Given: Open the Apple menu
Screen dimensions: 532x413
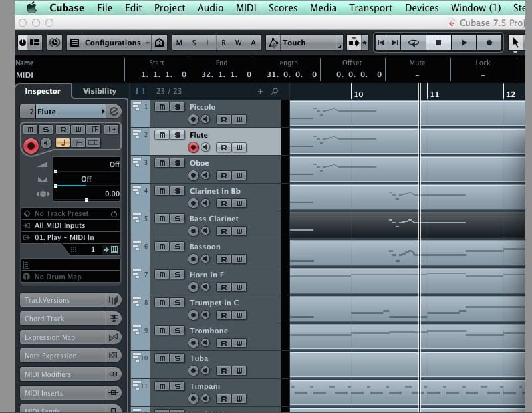Looking at the screenshot, I should tap(31, 7).
